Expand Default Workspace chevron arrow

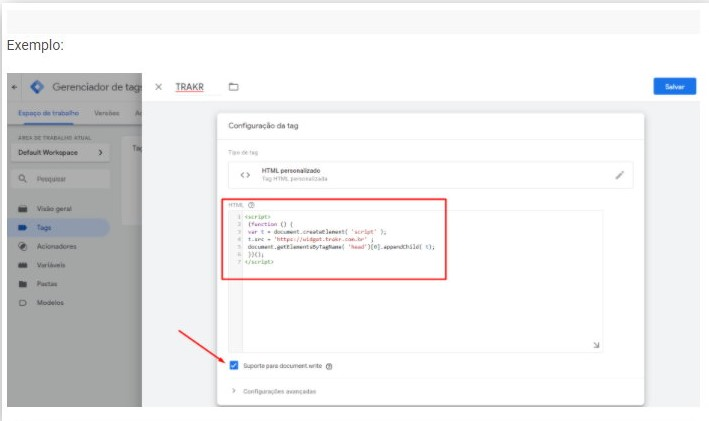pos(100,153)
